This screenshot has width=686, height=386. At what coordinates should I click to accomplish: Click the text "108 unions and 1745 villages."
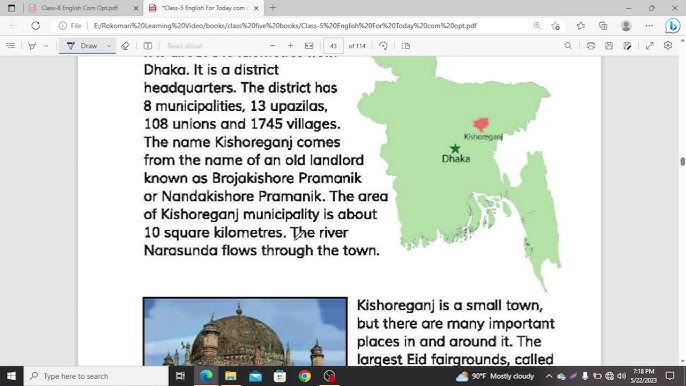[242, 124]
